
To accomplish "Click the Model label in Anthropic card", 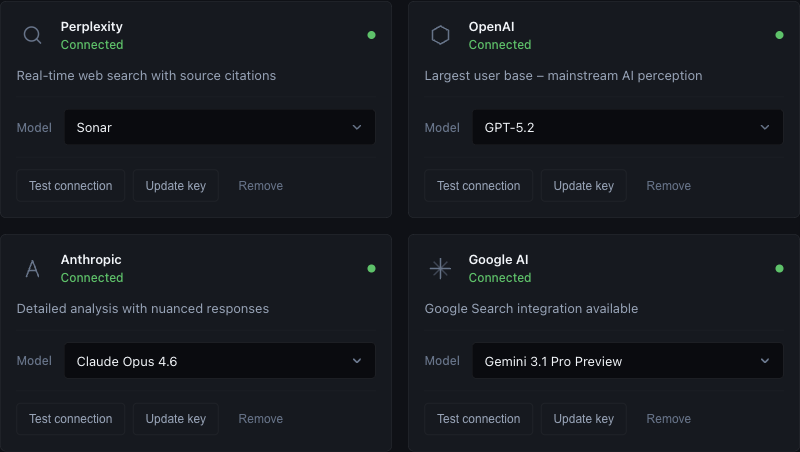I will click(34, 361).
